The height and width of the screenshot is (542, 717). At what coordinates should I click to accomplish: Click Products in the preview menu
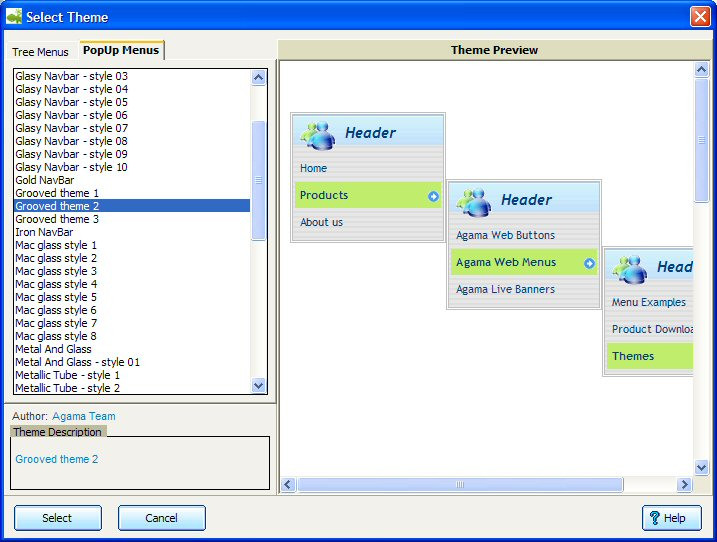(x=368, y=195)
